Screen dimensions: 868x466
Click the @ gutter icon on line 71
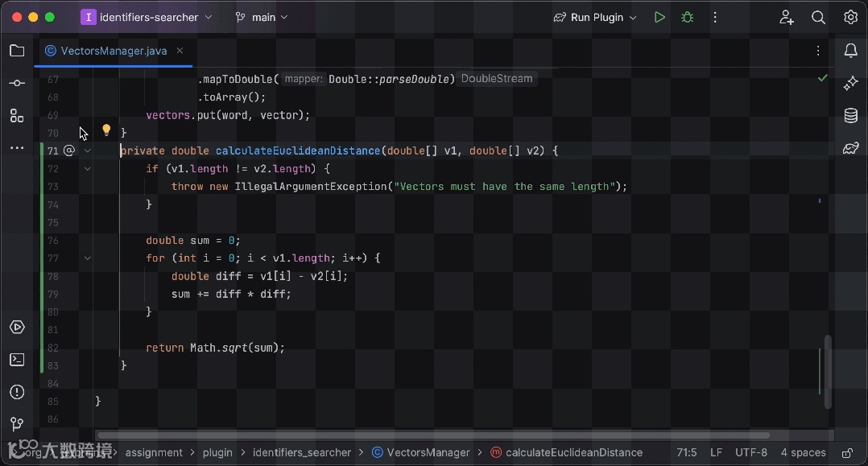pos(68,151)
